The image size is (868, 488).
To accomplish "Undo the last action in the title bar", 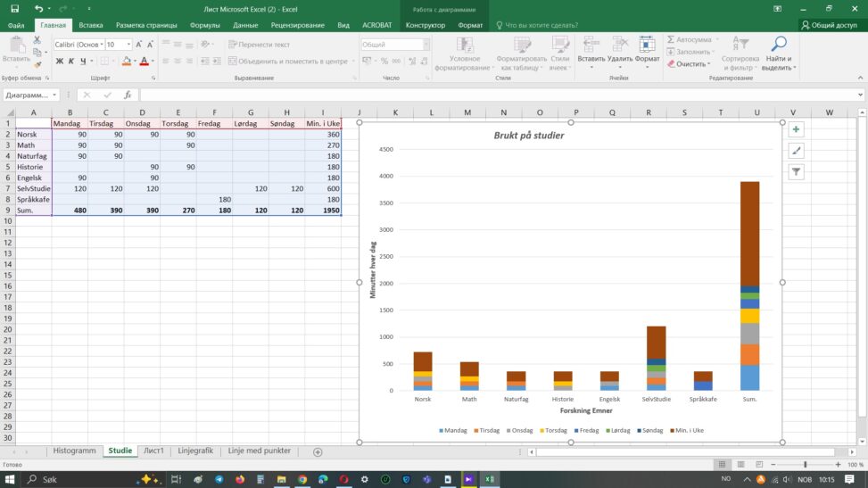I will coord(38,9).
